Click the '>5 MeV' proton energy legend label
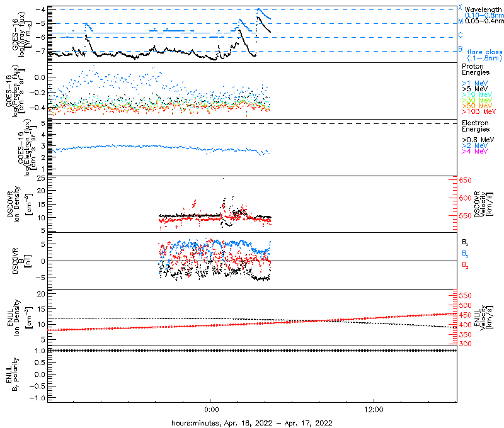The image size is (504, 428). point(475,89)
